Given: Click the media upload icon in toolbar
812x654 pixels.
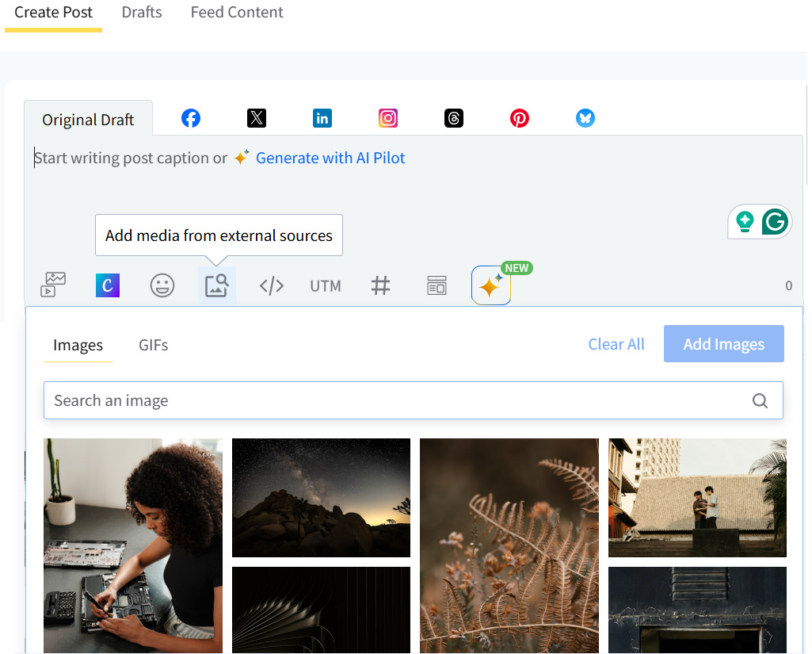Looking at the screenshot, I should tap(53, 285).
